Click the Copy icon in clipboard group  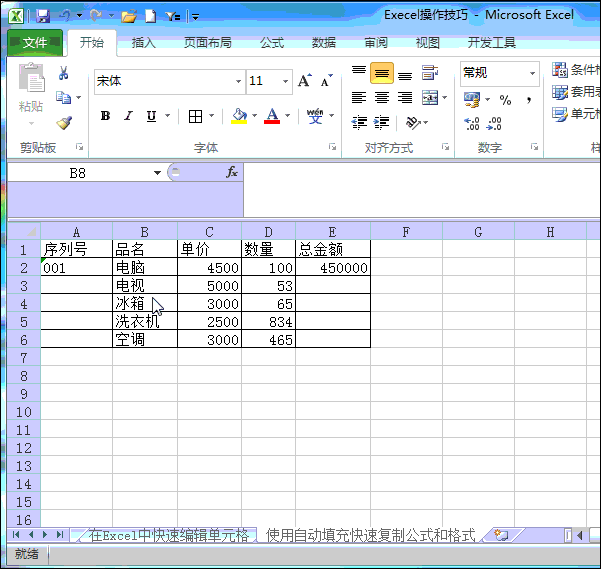[x=63, y=97]
